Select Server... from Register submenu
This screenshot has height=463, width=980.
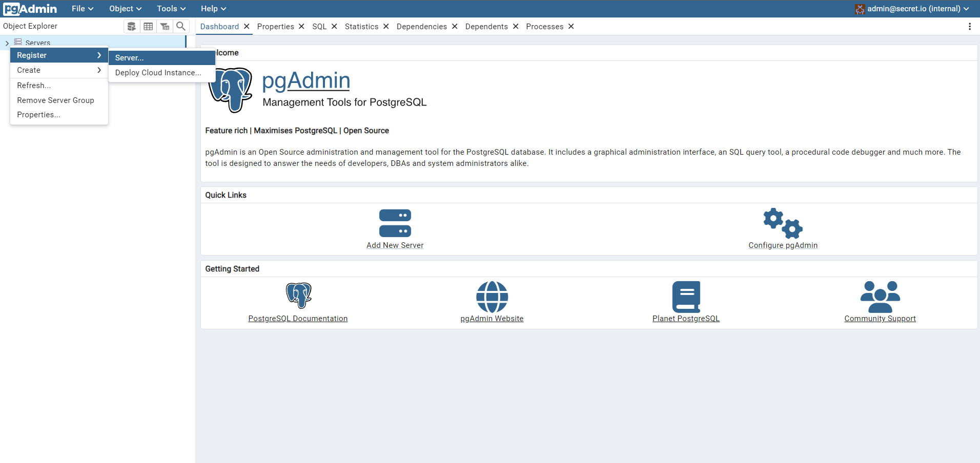pos(162,58)
